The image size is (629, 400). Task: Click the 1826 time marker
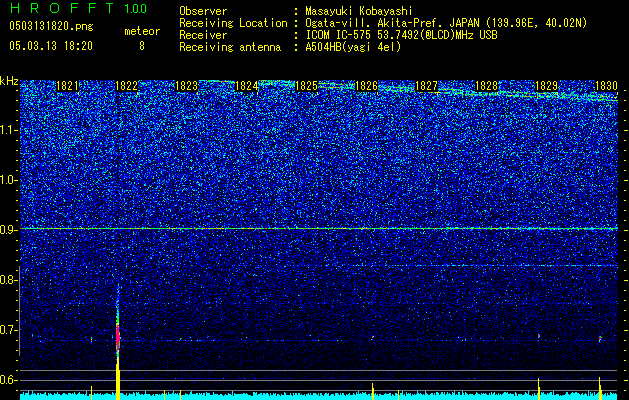pyautogui.click(x=366, y=86)
